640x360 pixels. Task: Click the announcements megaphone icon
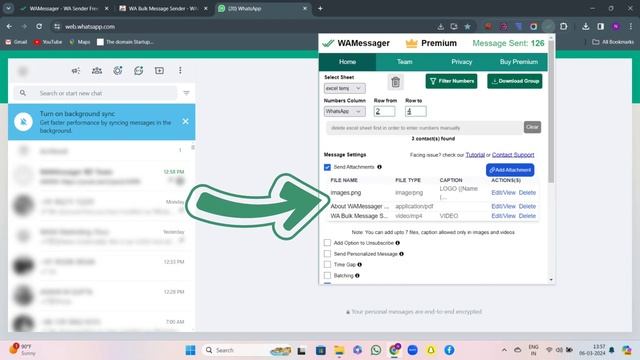tap(76, 71)
